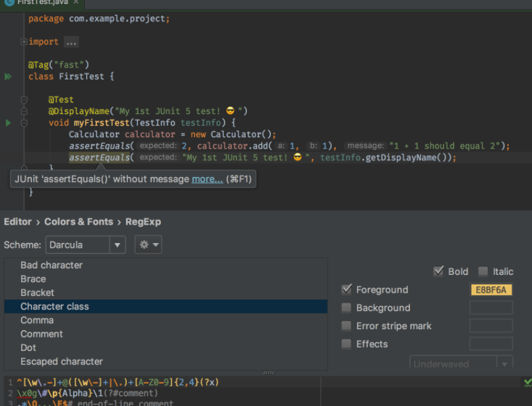
Task: Open the E8BF6A foreground color swatch
Action: [x=491, y=290]
